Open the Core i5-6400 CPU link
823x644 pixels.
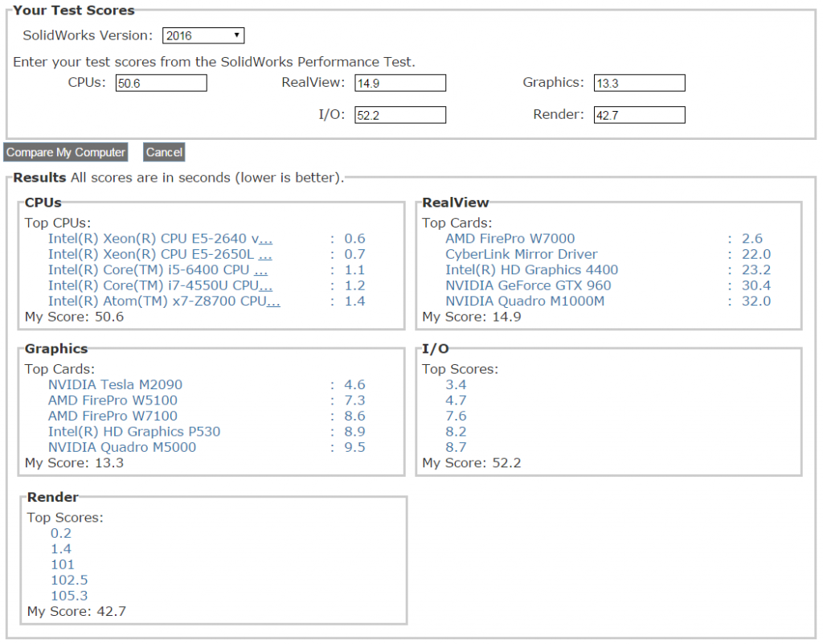158,270
